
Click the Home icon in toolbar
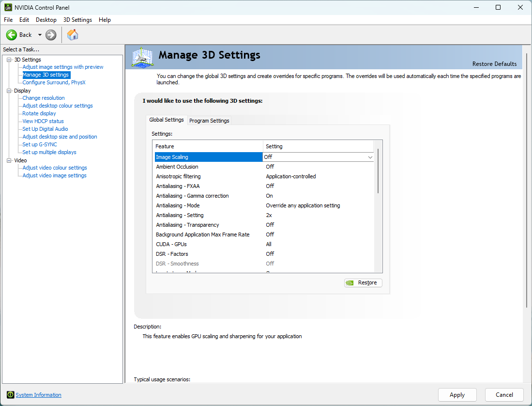(73, 35)
